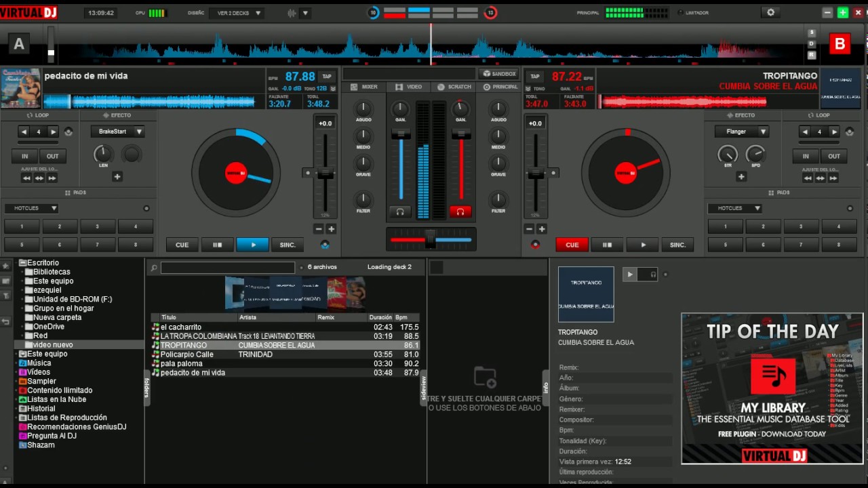Screen dimensions: 868x488
Task: Select deck B with the red B button
Action: pyautogui.click(x=840, y=44)
